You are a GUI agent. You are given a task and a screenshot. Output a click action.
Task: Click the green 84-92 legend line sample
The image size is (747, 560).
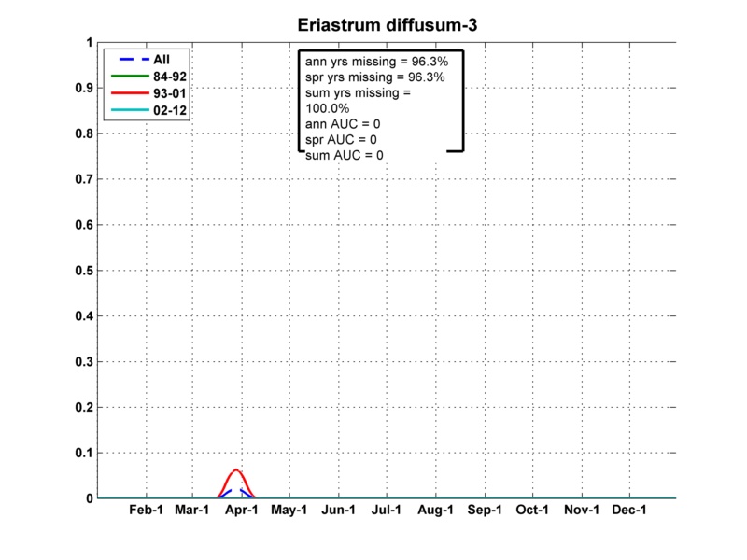(123, 77)
